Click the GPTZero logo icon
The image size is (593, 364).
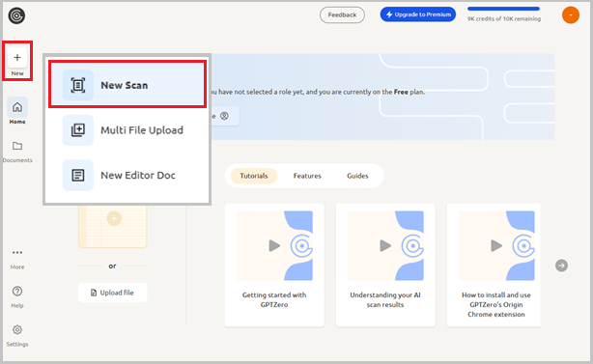click(16, 15)
